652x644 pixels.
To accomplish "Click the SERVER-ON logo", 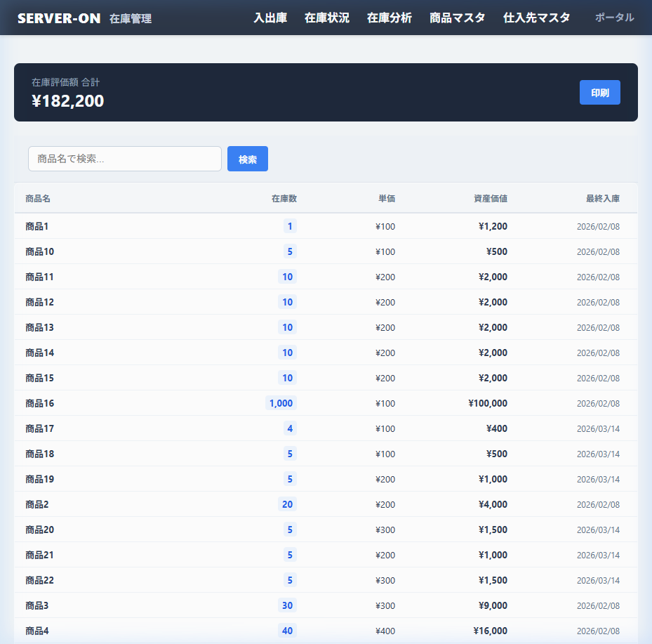I will click(x=59, y=18).
